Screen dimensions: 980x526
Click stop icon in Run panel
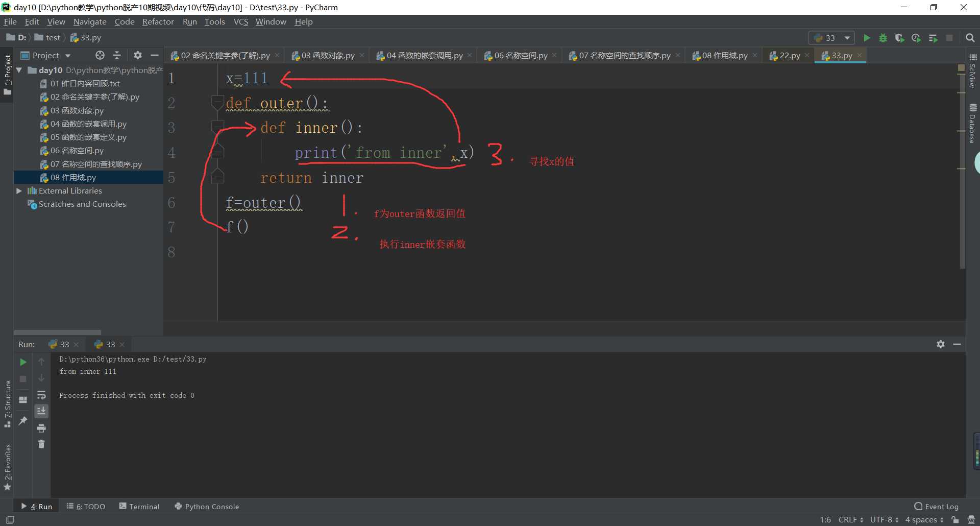23,379
